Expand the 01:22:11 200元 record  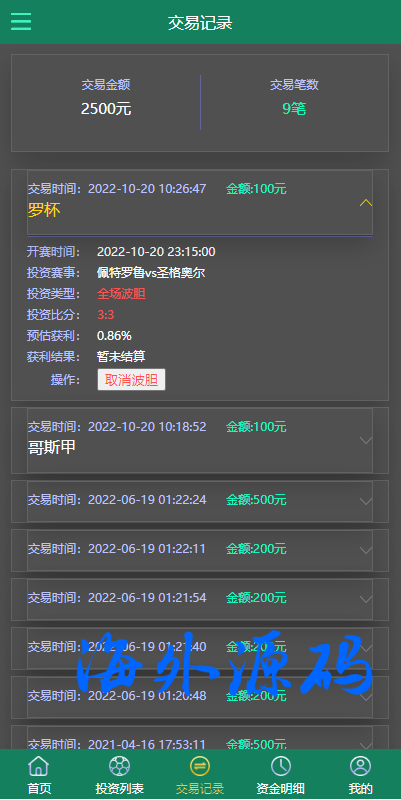click(200, 550)
